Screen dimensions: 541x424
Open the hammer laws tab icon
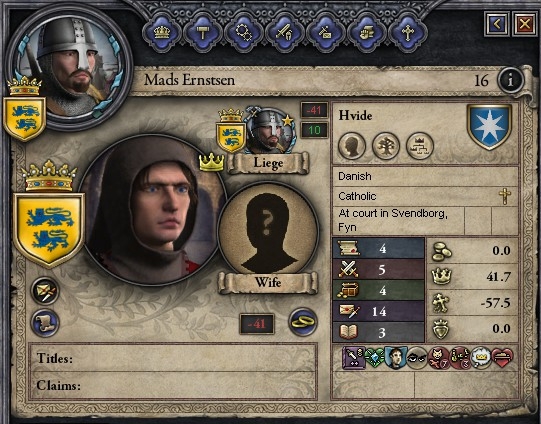(203, 33)
